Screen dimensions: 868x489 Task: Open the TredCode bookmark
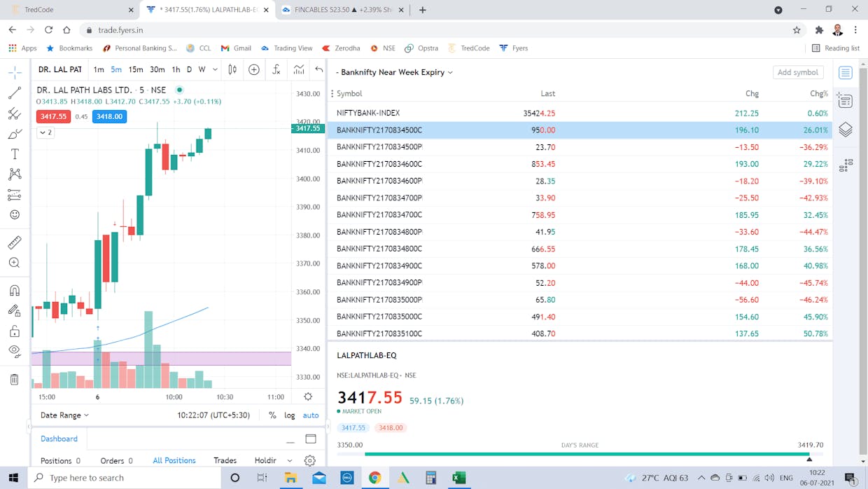coord(468,48)
